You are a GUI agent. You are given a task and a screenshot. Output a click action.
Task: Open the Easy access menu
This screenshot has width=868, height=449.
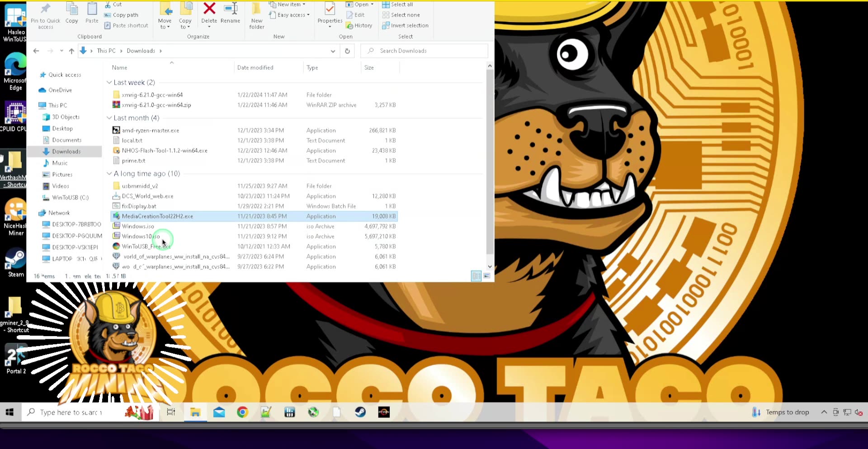click(x=289, y=15)
